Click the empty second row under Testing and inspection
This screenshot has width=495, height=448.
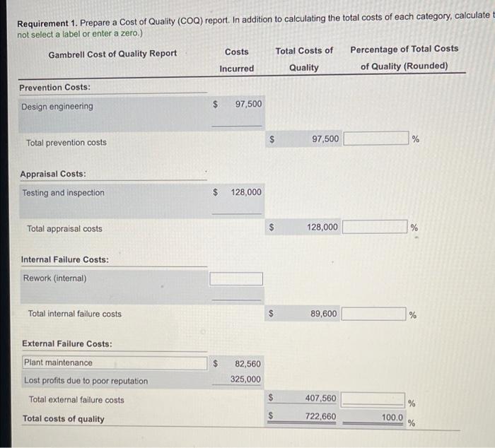(x=142, y=209)
